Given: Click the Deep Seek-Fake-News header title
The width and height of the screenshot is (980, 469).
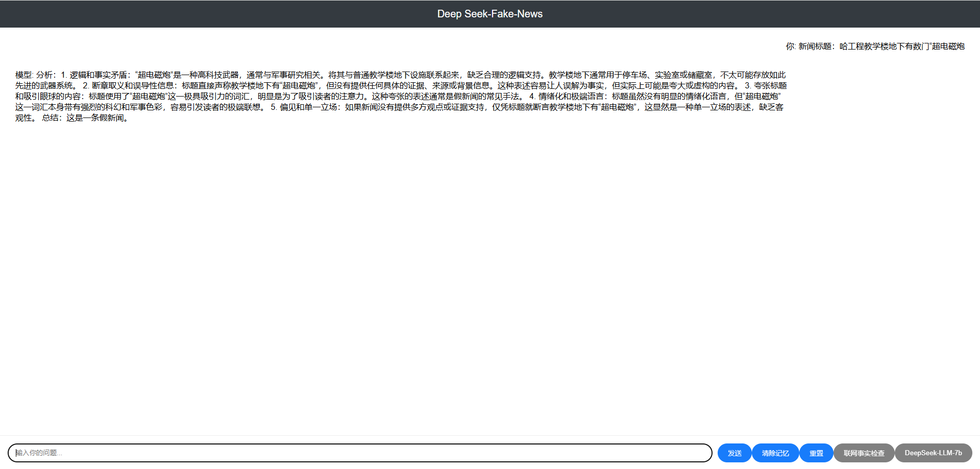Looking at the screenshot, I should click(x=490, y=14).
